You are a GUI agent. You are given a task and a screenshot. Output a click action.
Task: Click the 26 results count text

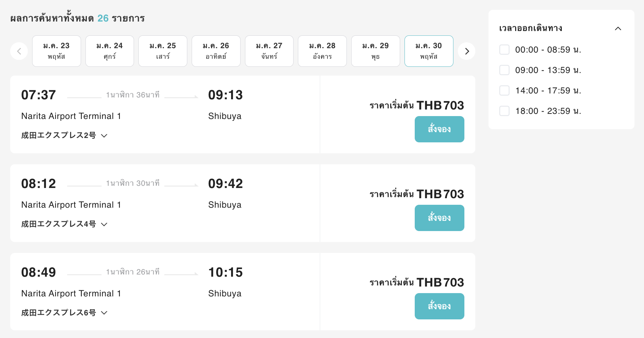coord(103,18)
